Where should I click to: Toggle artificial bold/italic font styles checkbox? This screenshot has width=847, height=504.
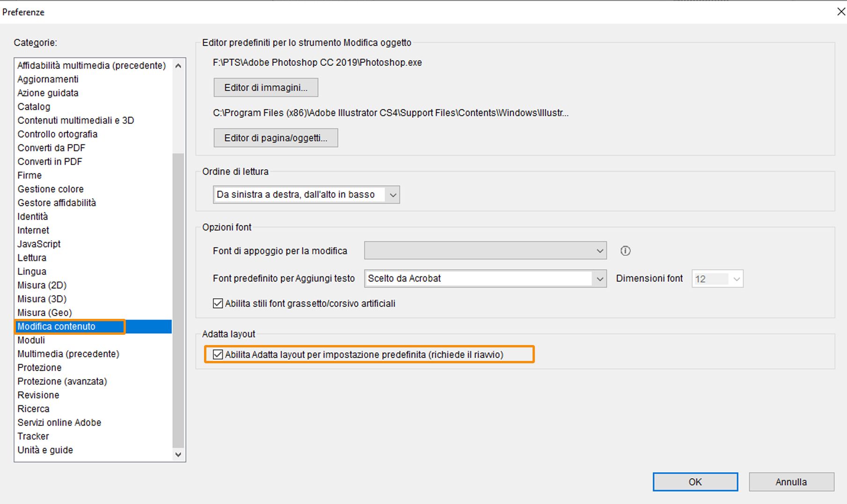click(218, 303)
